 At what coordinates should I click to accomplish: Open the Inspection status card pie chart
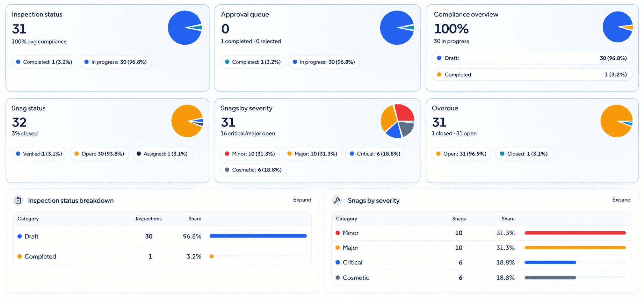(185, 28)
